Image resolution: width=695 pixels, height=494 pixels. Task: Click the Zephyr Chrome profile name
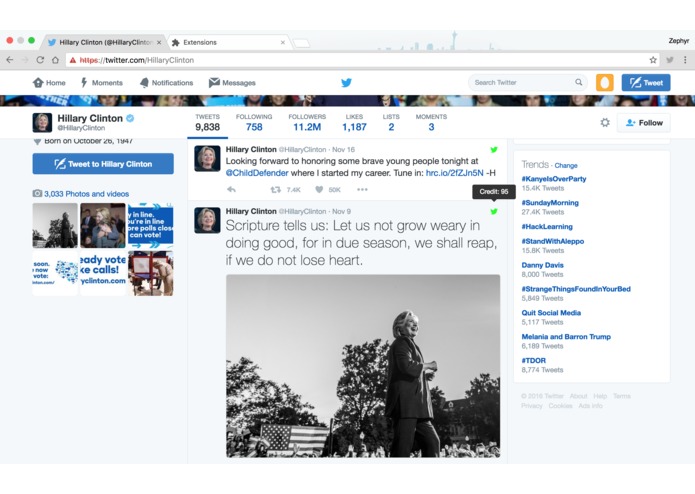click(679, 41)
